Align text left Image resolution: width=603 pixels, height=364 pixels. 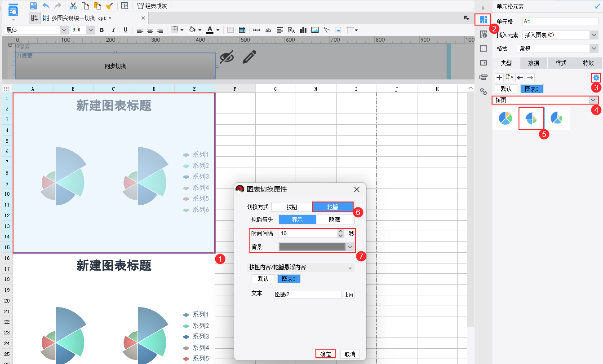point(140,30)
